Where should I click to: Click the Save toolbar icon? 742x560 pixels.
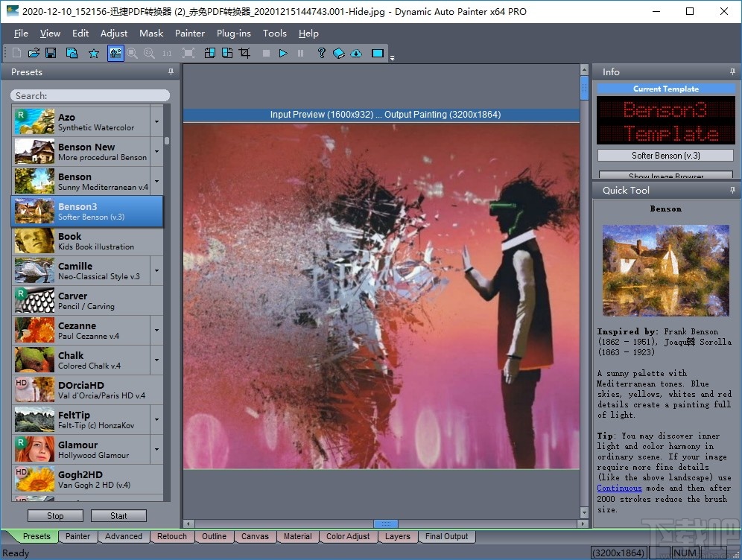tap(50, 53)
